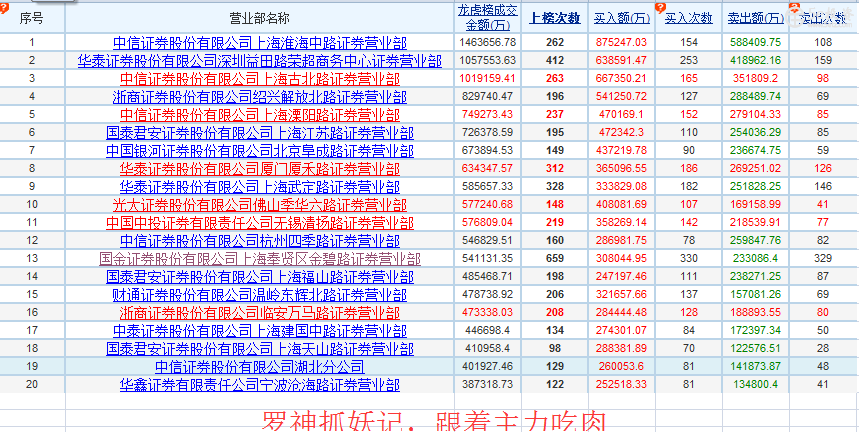Open 华鑫证券 宁波沧海路证券营业部 link

260,385
